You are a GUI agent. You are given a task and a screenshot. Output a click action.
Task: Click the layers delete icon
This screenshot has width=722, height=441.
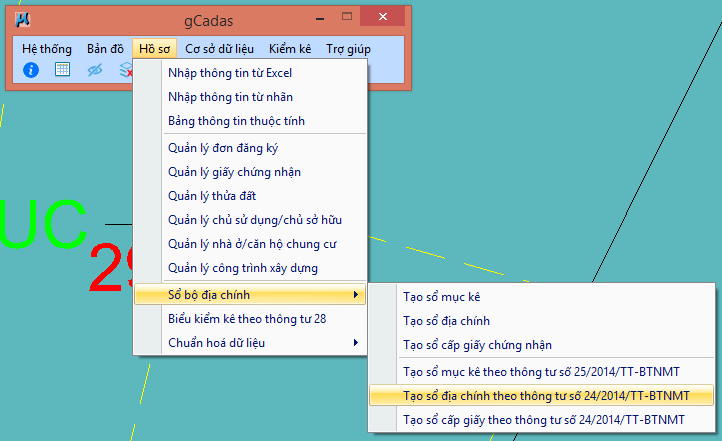click(x=125, y=70)
